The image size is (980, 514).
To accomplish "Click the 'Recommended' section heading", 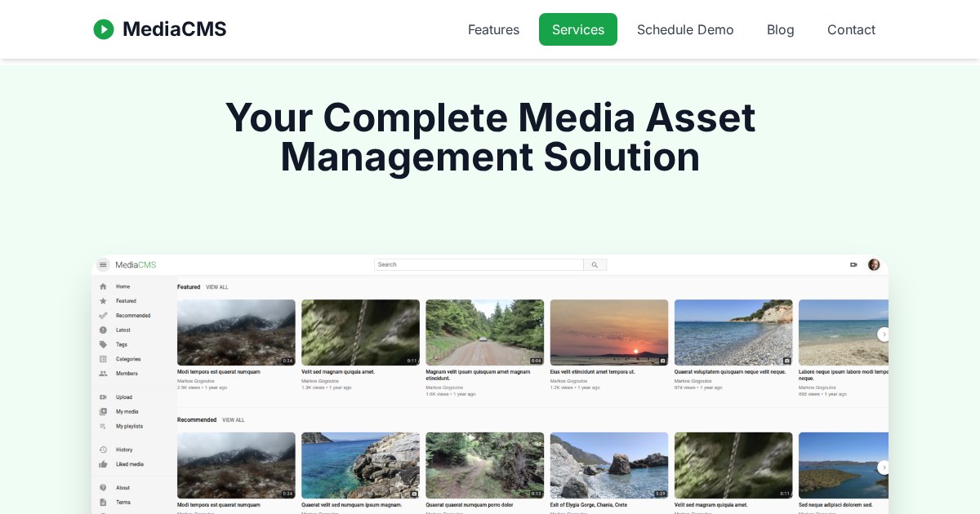I will coord(197,420).
